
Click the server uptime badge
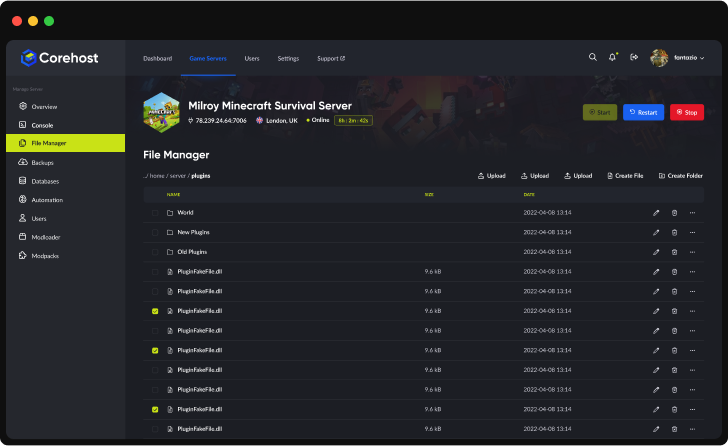click(x=353, y=121)
